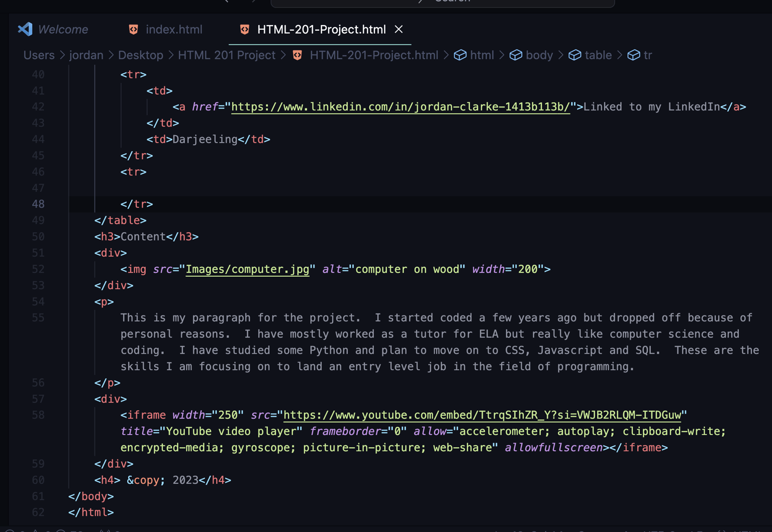Click line number 62 in gutter

[38, 512]
